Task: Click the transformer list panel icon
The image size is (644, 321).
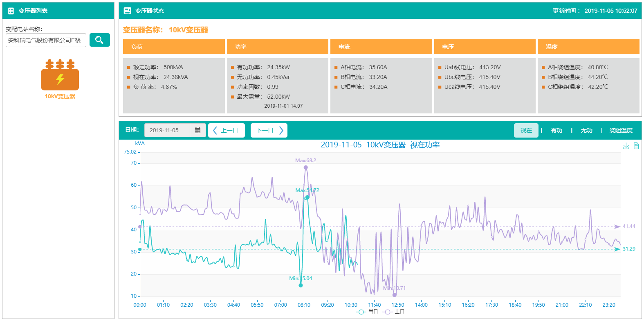Action: 11,11
